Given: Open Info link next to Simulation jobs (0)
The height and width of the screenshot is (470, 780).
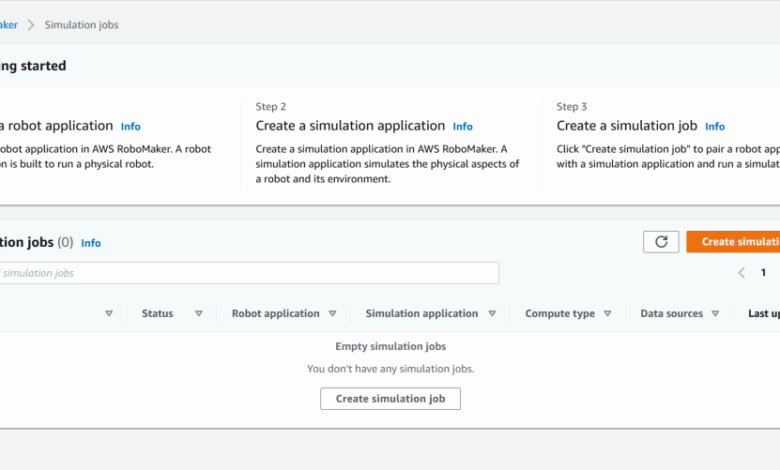Looking at the screenshot, I should pos(91,243).
